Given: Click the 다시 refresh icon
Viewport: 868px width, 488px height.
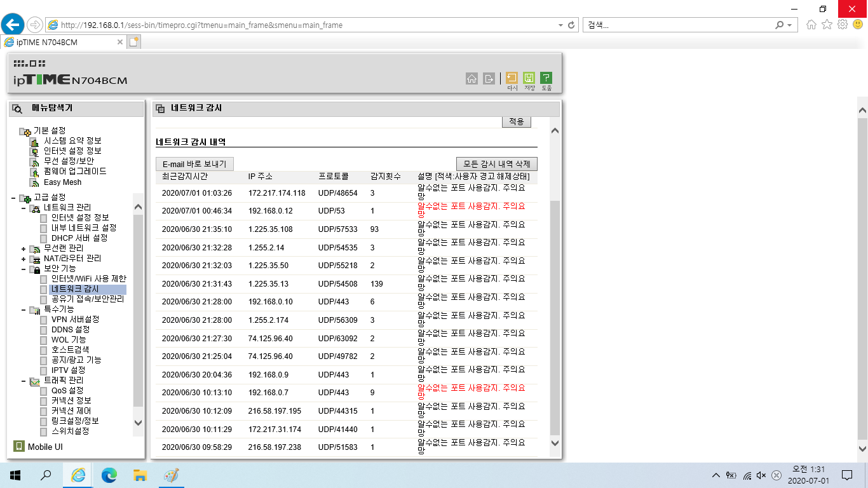Looking at the screenshot, I should 512,78.
